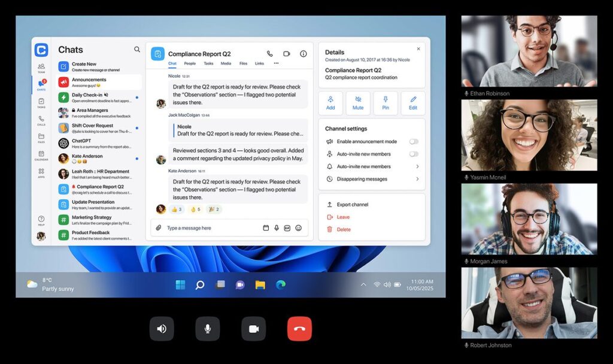This screenshot has width=613, height=364.
Task: Open the emoji picker in message box
Action: 298,228
